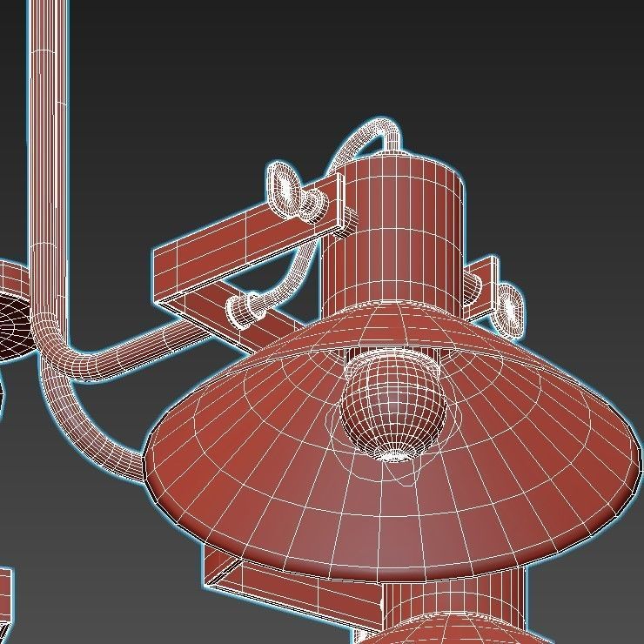Viewport: 644px width, 644px height.
Task: Select the cable connector plug below the bracket
Action: click(245, 309)
